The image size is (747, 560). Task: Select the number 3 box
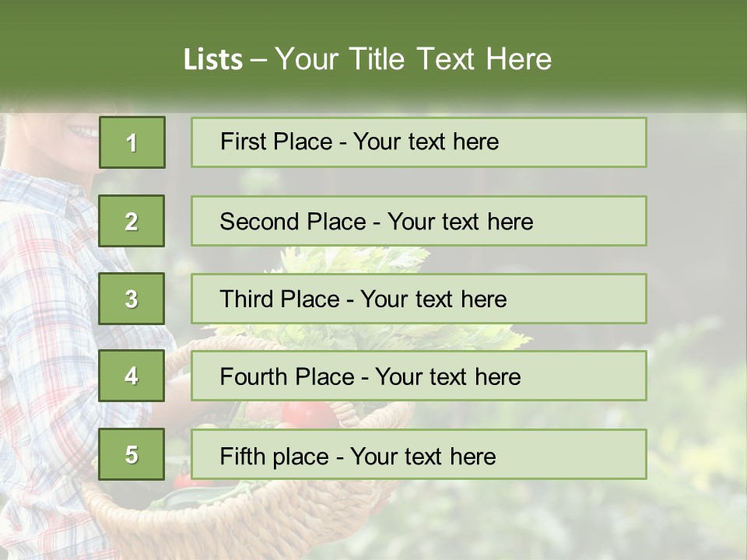pos(132,299)
